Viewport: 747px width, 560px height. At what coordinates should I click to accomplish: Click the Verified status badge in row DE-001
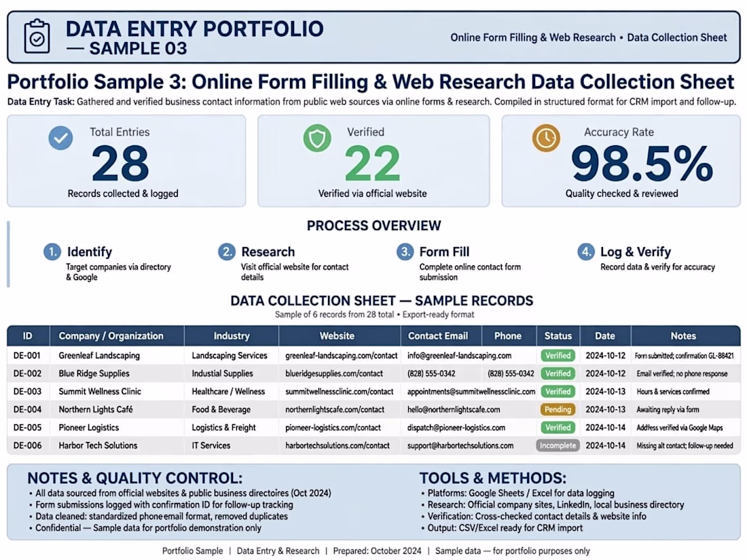click(x=558, y=356)
